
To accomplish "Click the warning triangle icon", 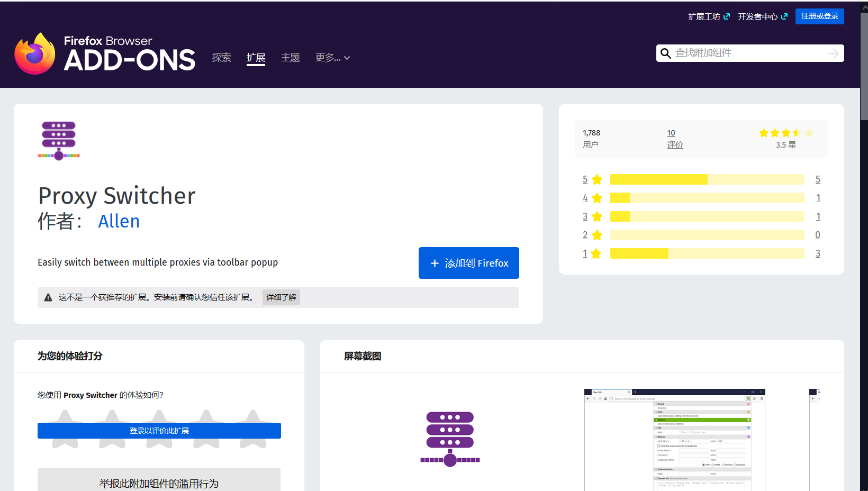I will coord(48,297).
